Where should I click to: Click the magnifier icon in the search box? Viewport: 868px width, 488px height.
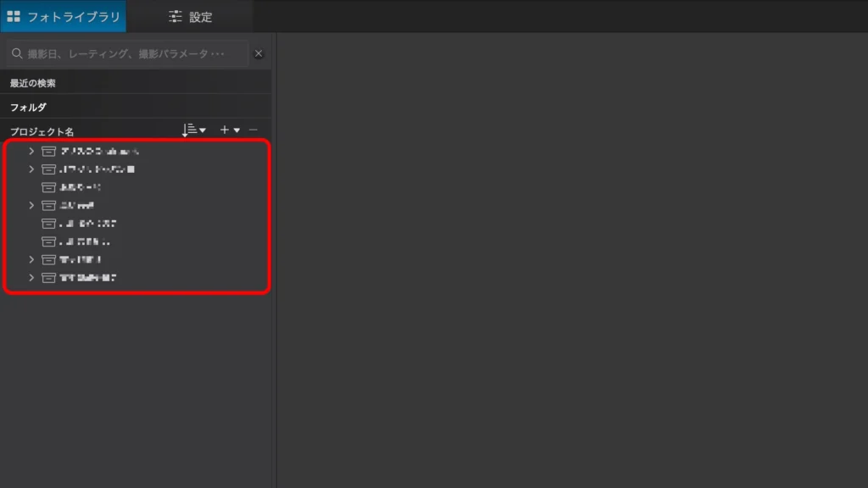pos(17,53)
